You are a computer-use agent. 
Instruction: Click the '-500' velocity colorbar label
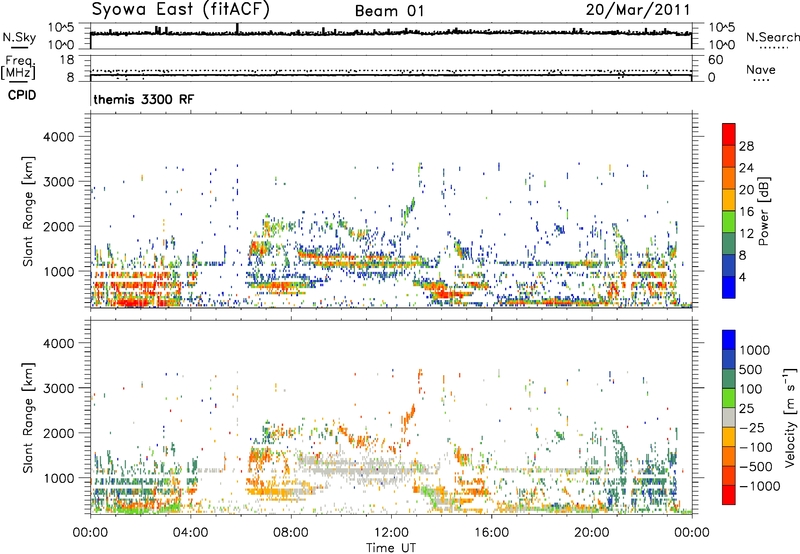click(x=756, y=467)
